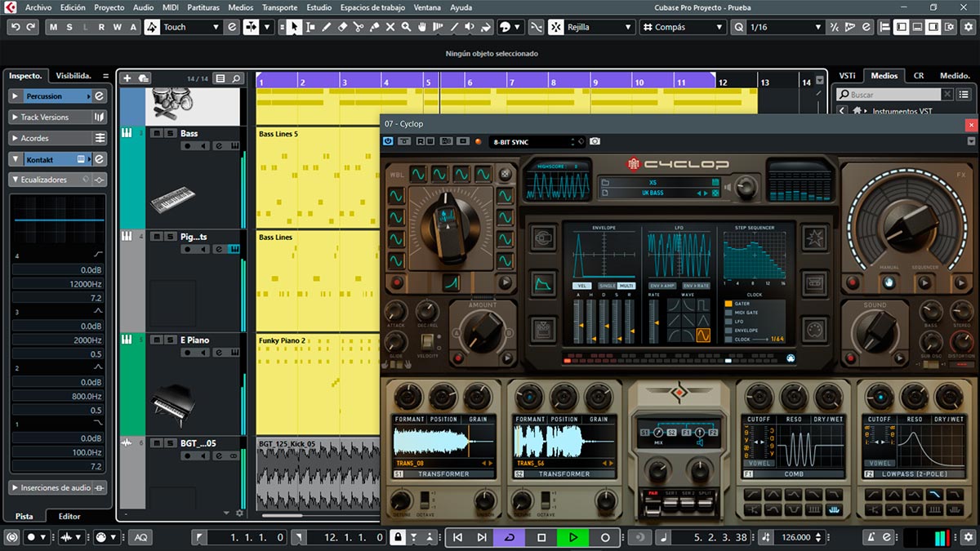Select the Play speaker tool
980x551 pixels.
click(470, 27)
